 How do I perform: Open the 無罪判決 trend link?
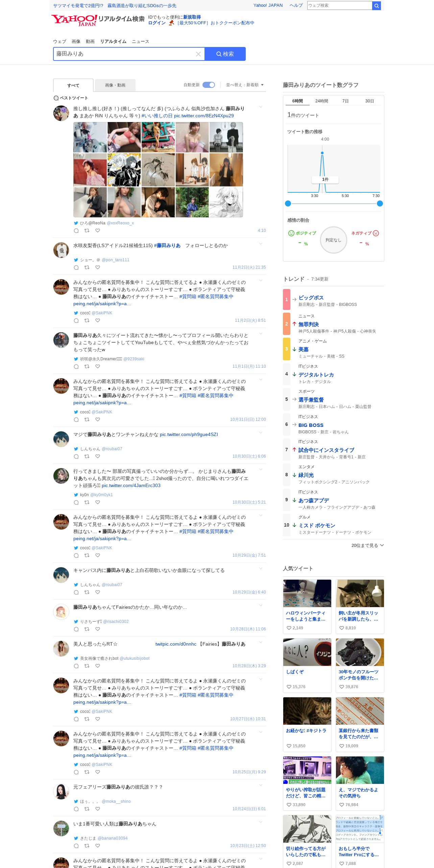click(x=309, y=324)
